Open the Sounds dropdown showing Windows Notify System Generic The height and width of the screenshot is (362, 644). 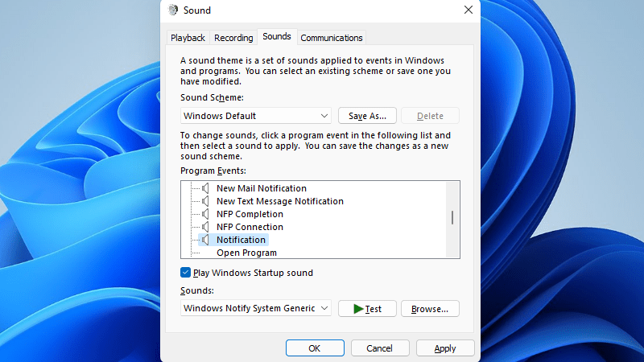pyautogui.click(x=255, y=308)
